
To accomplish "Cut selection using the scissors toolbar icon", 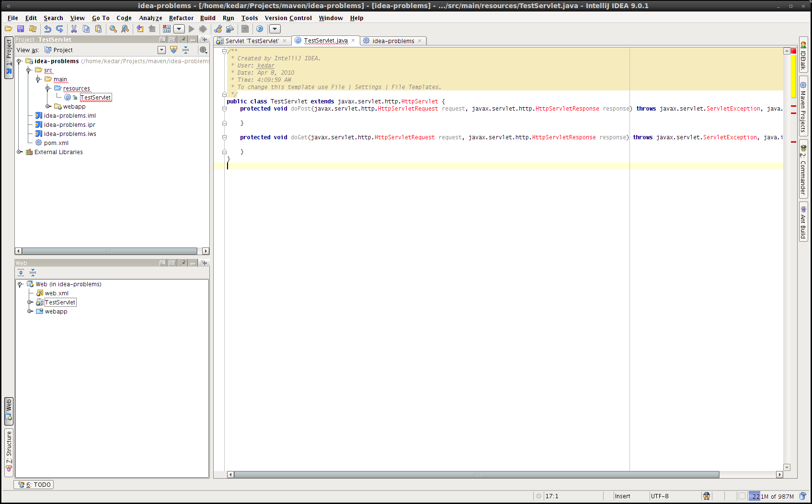I will click(x=74, y=29).
